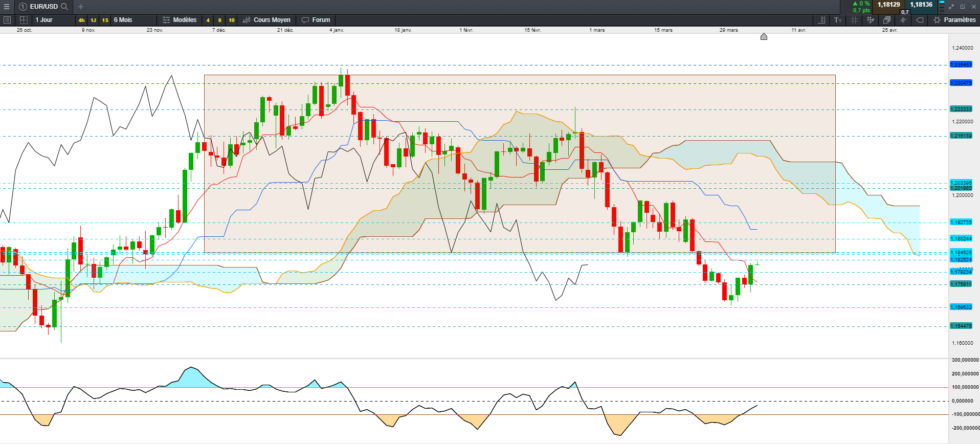
Task: Click the '1 mars' date on time axis
Action: coord(597,30)
